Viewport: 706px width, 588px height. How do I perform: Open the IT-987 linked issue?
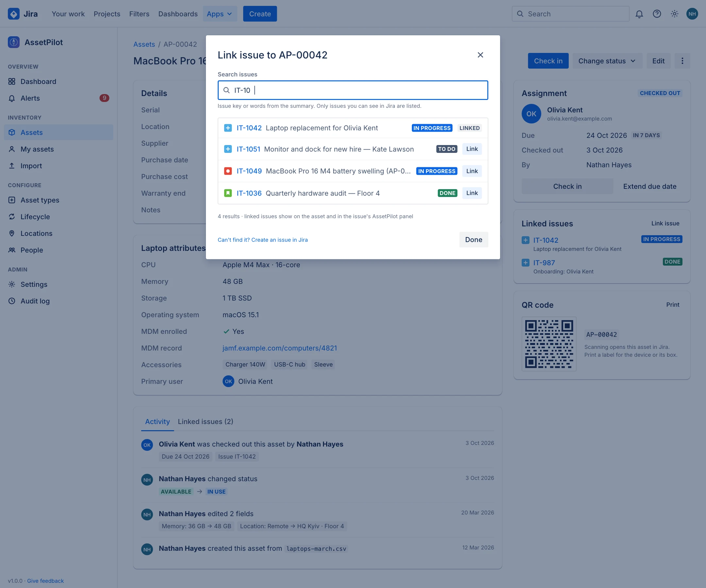tap(544, 263)
